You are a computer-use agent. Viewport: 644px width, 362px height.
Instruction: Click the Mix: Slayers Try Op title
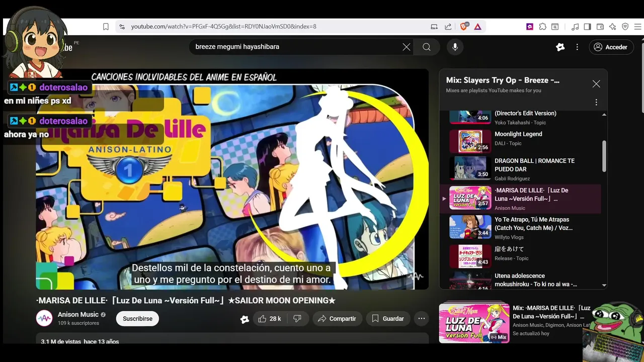[503, 80]
